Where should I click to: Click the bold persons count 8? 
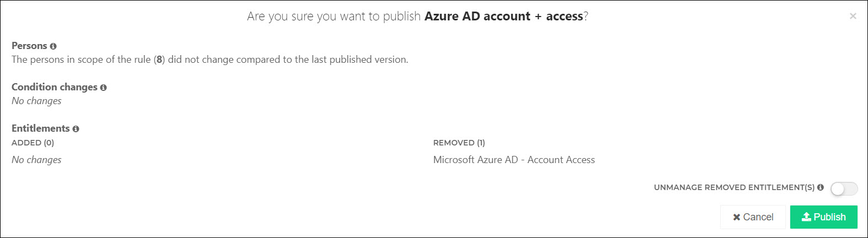[159, 59]
